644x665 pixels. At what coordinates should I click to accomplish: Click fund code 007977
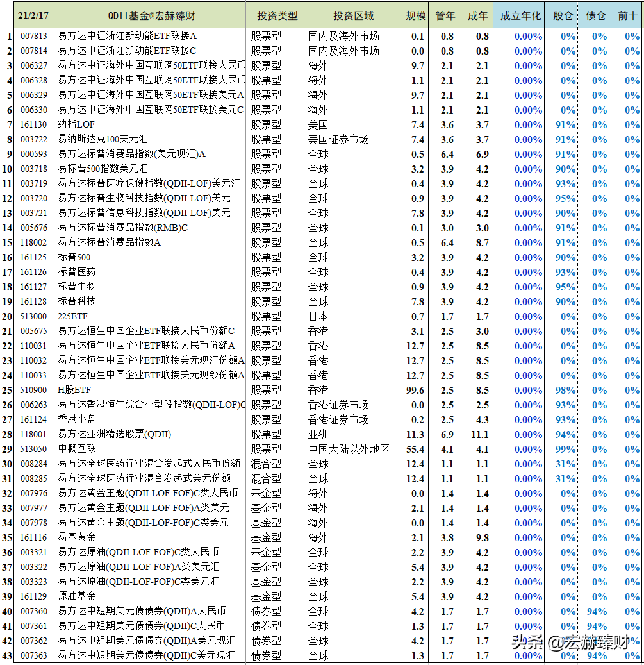[x=33, y=508]
